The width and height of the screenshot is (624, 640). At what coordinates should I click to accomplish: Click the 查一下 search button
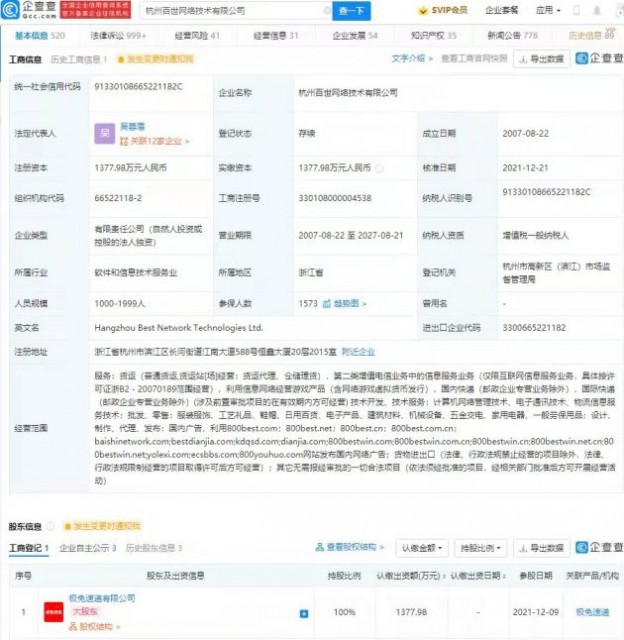tap(351, 11)
